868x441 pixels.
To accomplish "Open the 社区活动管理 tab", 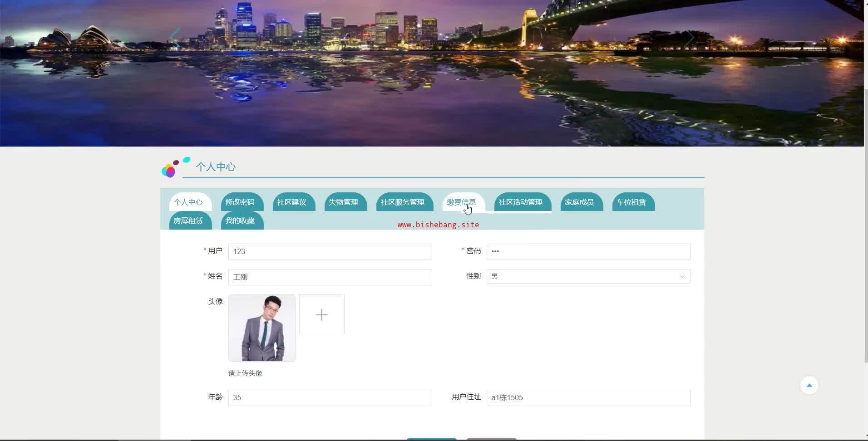I will (x=523, y=202).
